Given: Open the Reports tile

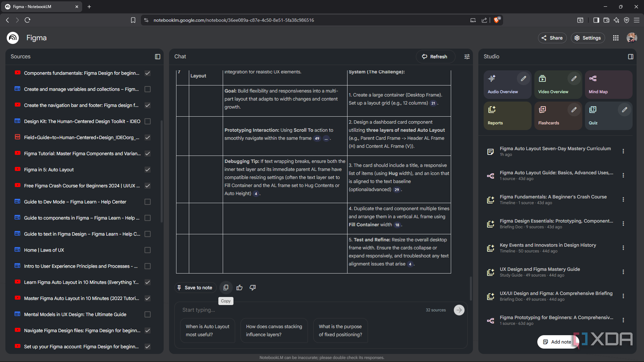Looking at the screenshot, I should pyautogui.click(x=507, y=116).
